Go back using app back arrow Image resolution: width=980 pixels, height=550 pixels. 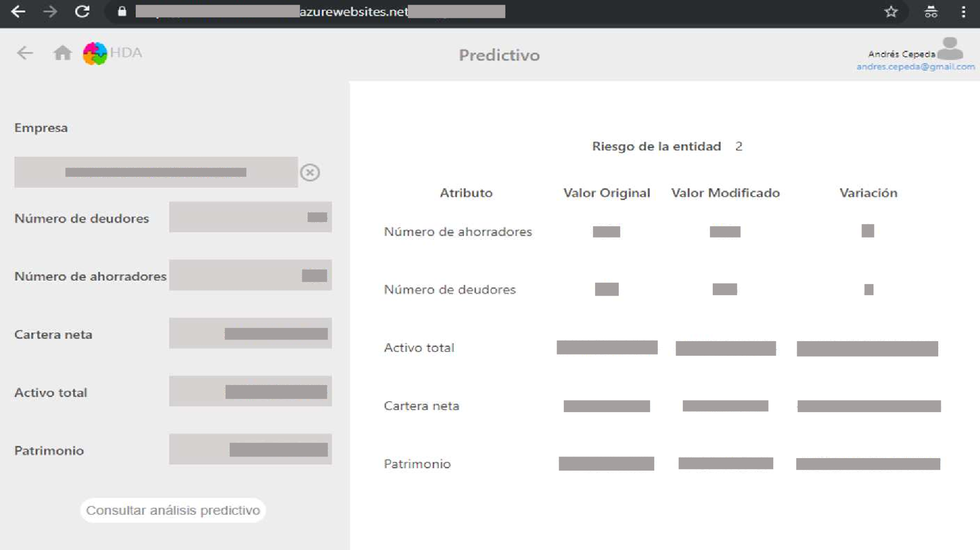pyautogui.click(x=25, y=53)
